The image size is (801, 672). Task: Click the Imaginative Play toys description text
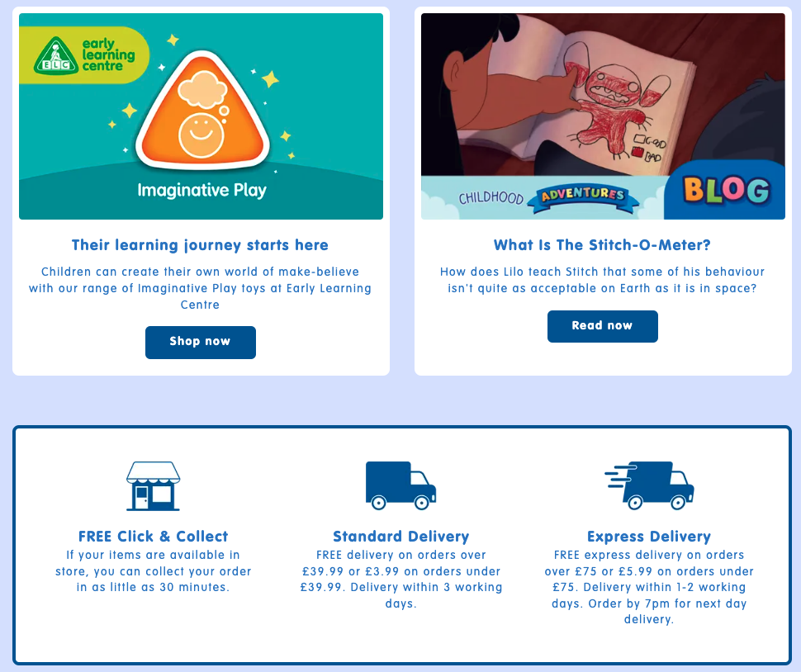point(200,288)
